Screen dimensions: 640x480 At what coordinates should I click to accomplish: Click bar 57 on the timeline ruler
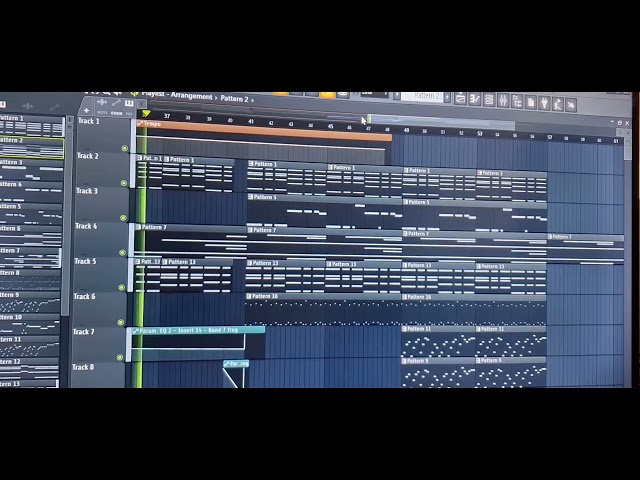click(x=550, y=137)
